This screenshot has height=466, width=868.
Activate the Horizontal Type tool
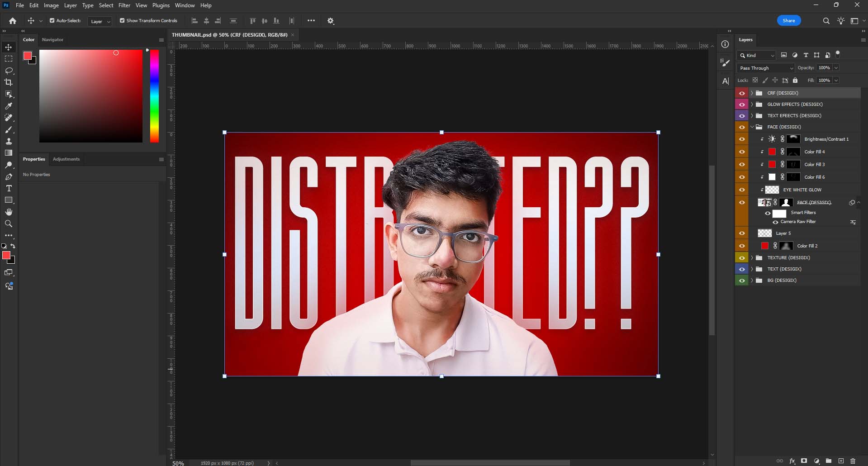coord(9,188)
